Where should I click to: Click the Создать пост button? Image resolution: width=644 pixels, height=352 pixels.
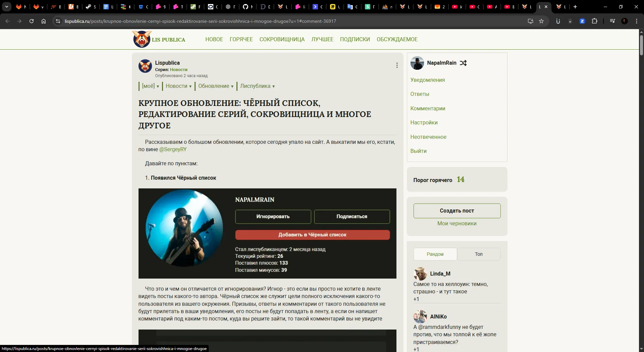click(x=457, y=211)
